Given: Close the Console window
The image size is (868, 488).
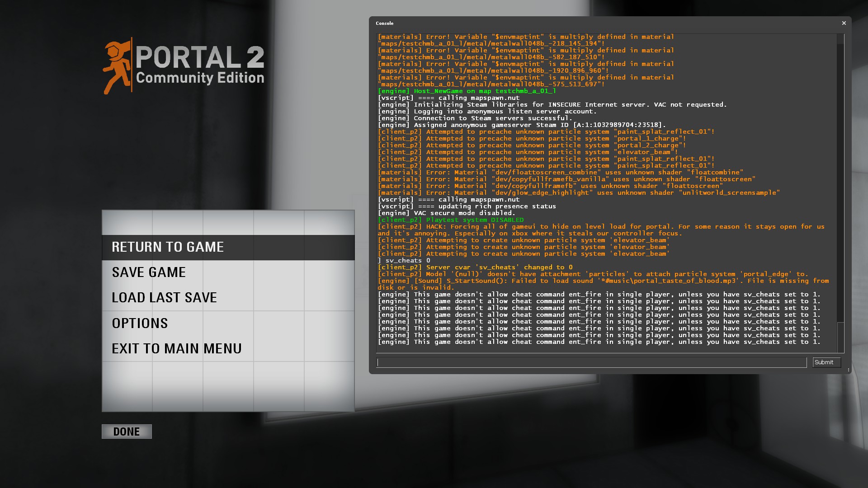Looking at the screenshot, I should [x=844, y=23].
